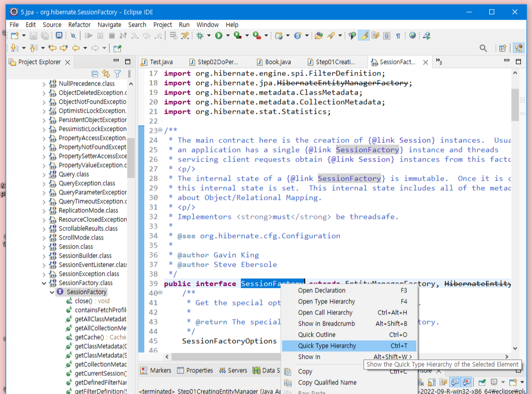Open the Refactor menu
532x394 pixels.
[79, 25]
